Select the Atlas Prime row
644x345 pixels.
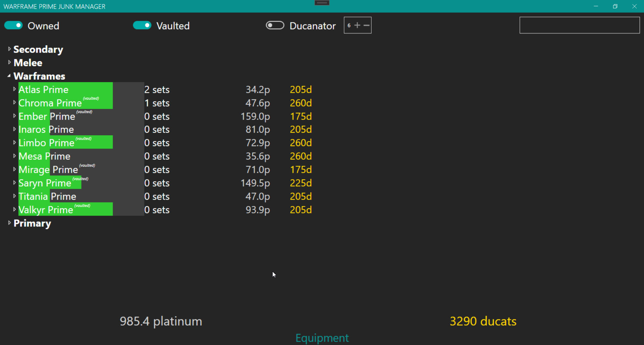pyautogui.click(x=165, y=89)
